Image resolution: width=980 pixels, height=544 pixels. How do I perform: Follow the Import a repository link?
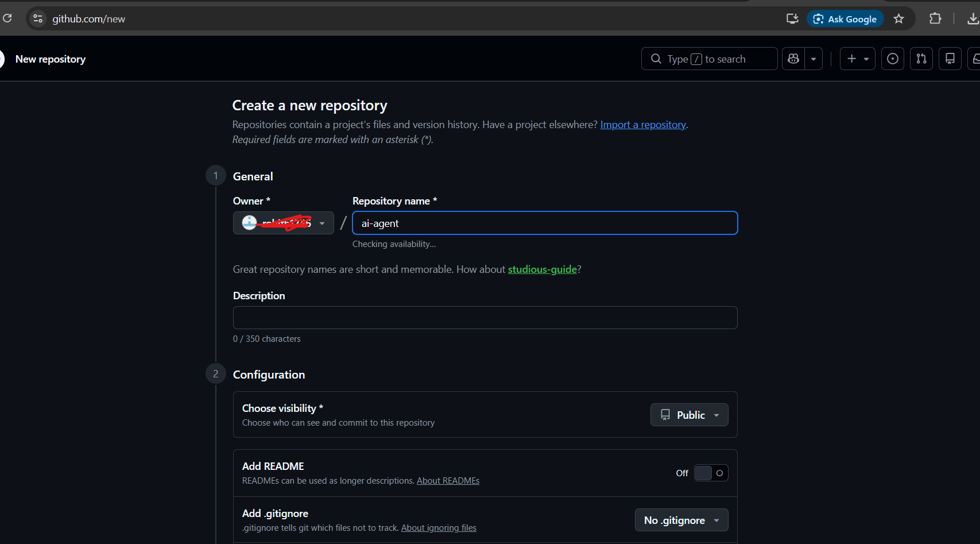coord(643,125)
